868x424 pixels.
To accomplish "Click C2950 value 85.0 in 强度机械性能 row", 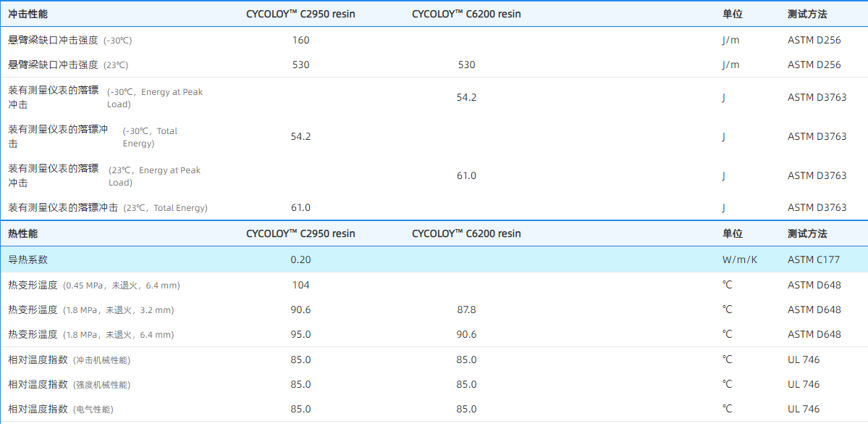I will click(300, 385).
